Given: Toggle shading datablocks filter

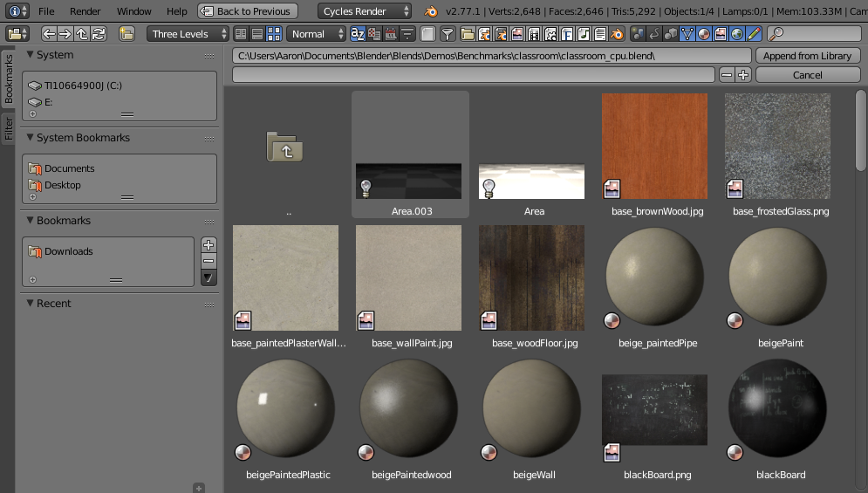Looking at the screenshot, I should coord(704,34).
